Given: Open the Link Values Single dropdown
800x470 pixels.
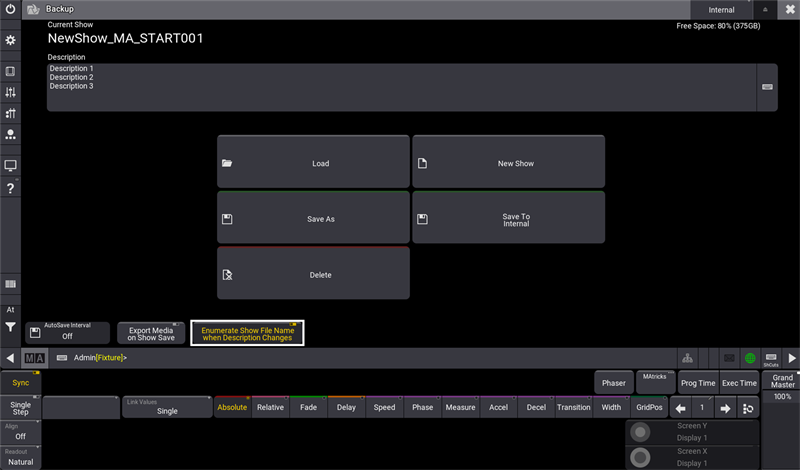Looking at the screenshot, I should point(167,407).
